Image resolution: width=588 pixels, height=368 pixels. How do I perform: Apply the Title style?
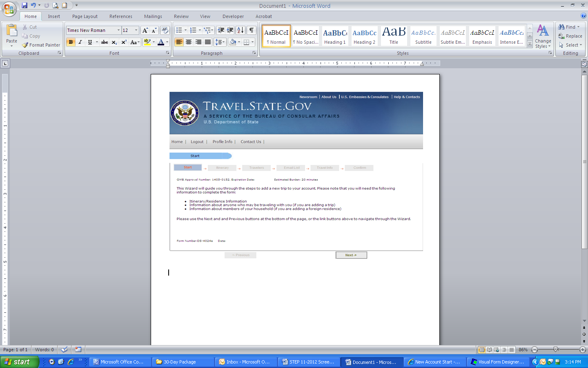(x=394, y=36)
